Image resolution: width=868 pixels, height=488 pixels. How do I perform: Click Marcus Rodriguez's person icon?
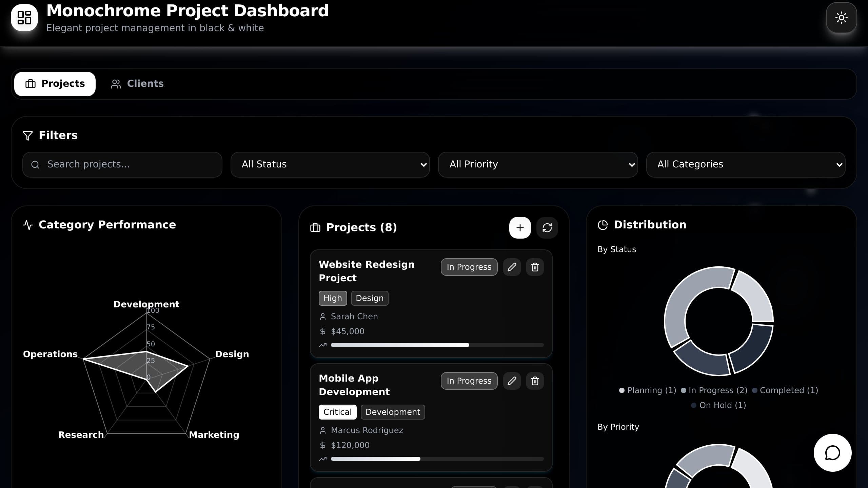(x=323, y=430)
